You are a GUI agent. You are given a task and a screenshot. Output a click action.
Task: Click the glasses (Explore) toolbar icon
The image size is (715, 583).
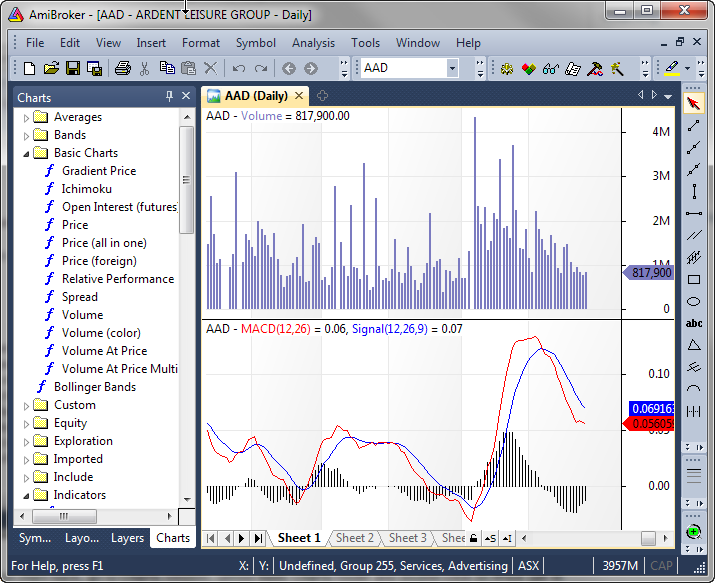click(551, 69)
